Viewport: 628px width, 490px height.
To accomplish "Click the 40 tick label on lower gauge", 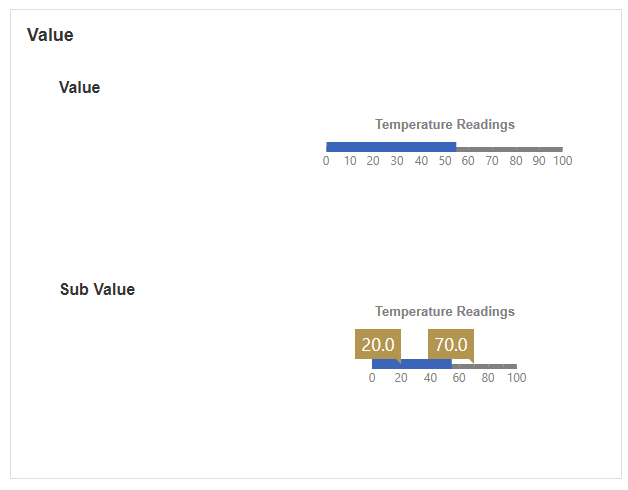I will pos(430,378).
